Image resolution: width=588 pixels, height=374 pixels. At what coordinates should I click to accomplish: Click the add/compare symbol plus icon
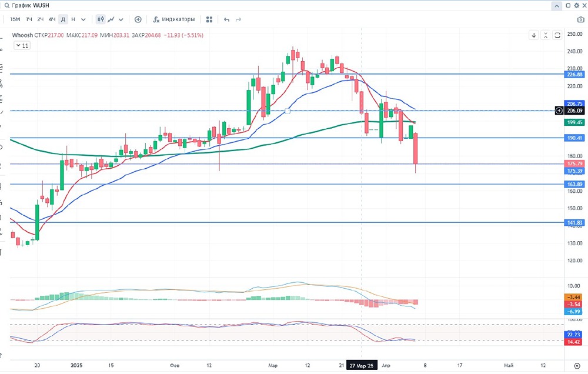(x=138, y=19)
